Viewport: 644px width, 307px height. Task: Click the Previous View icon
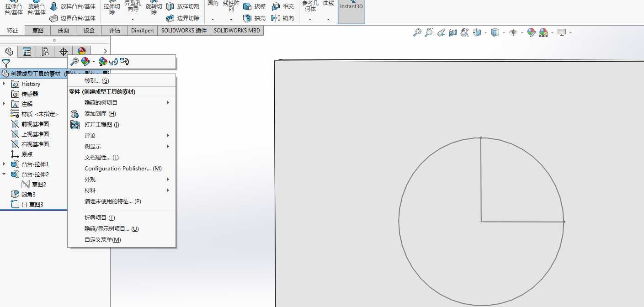point(441,32)
